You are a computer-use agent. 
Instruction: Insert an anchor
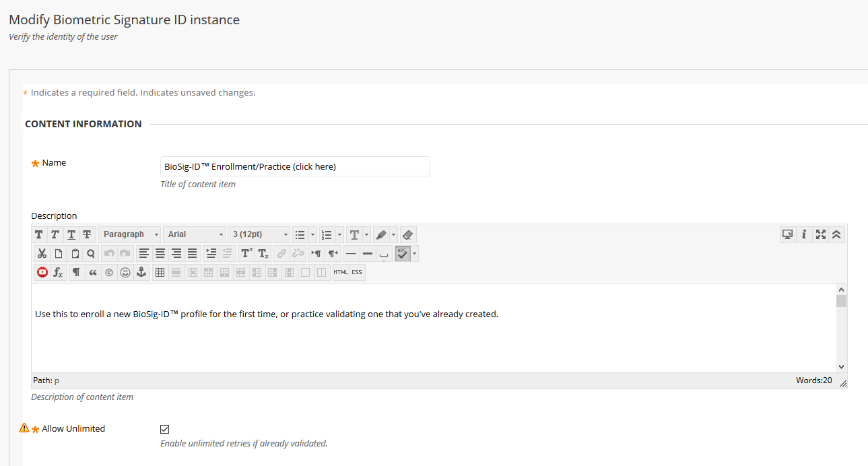(141, 273)
